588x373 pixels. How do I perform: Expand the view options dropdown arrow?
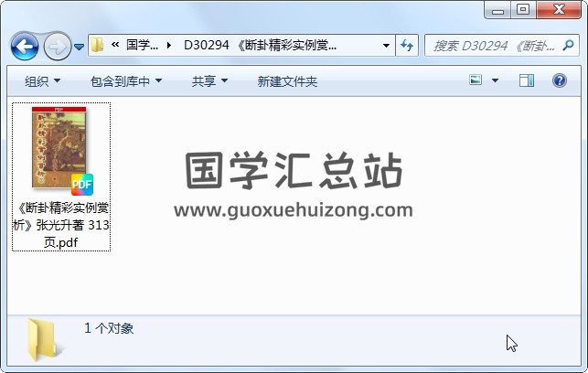tap(495, 80)
